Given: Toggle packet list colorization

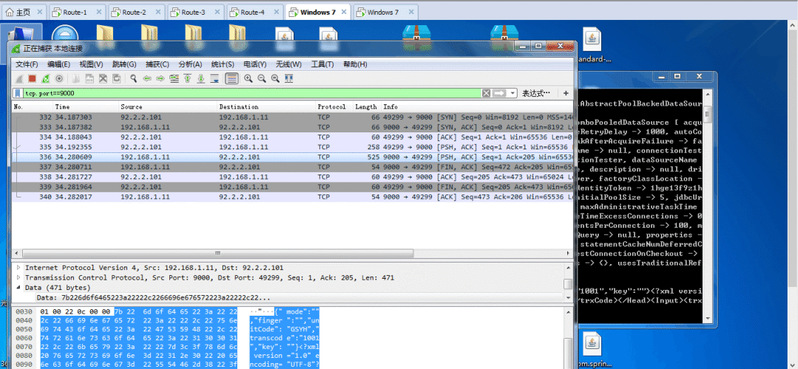Looking at the screenshot, I should pos(232,79).
